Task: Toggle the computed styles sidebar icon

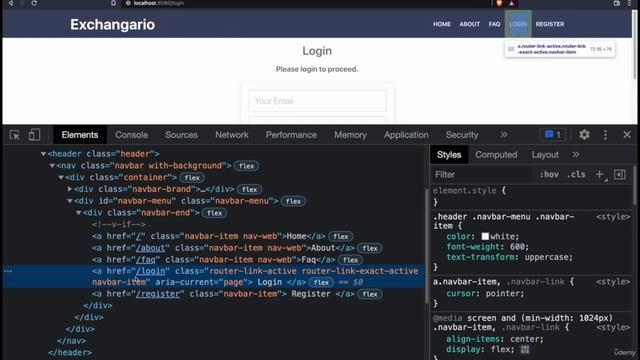Action: coord(620,175)
